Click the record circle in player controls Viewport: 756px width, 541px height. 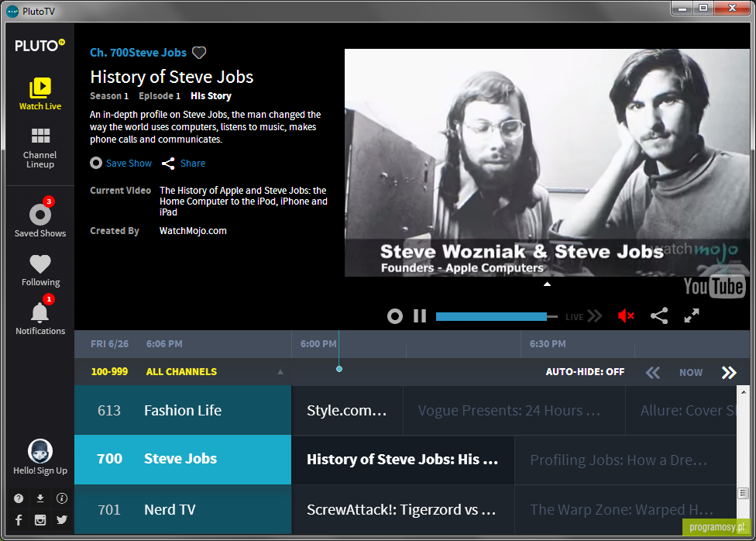395,316
